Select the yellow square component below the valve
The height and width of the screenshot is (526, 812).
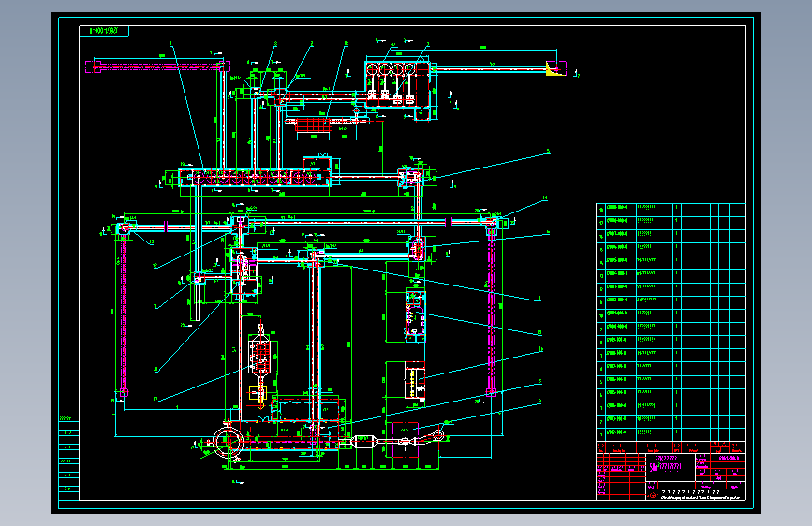pyautogui.click(x=258, y=393)
